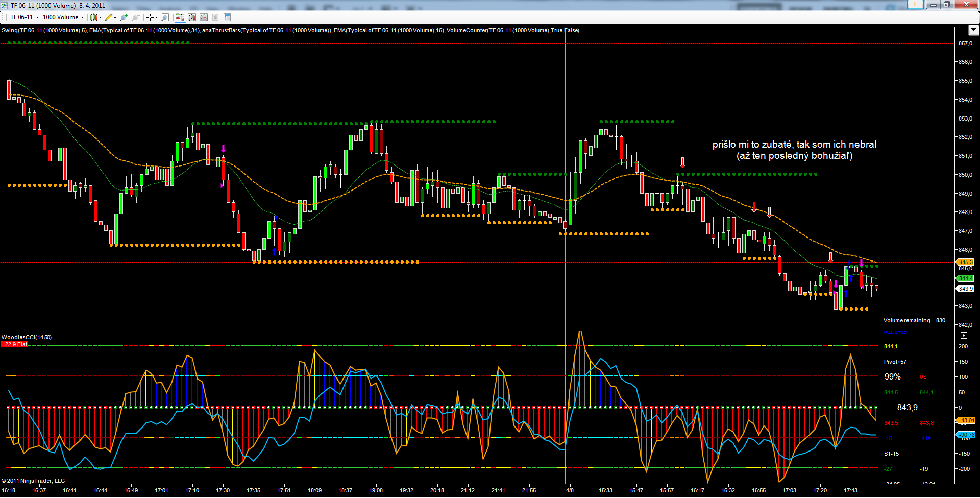The height and width of the screenshot is (498, 980).
Task: Click the red -22,9 Flat label
Action: (x=14, y=344)
